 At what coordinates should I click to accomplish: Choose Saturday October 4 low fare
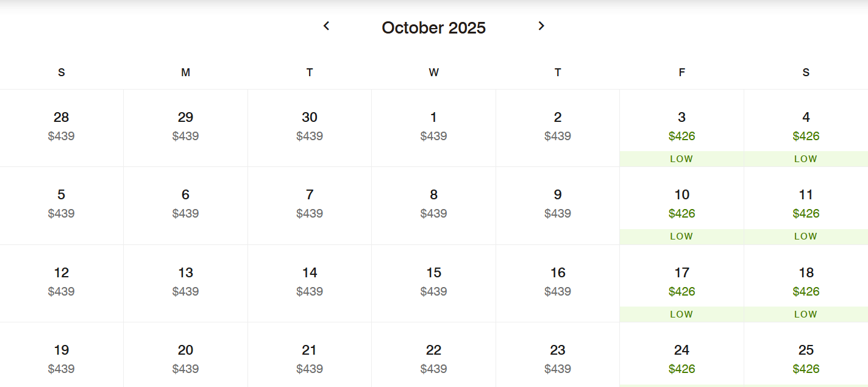coord(806,128)
